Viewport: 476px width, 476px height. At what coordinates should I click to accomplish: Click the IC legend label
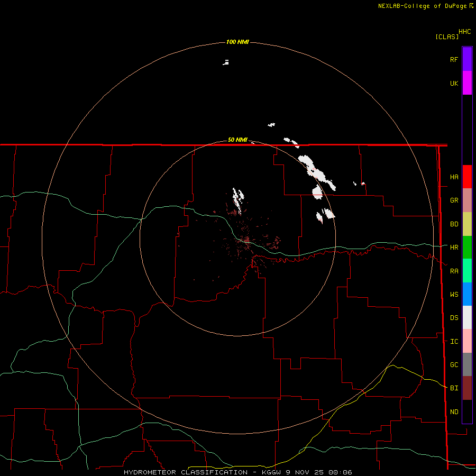(454, 342)
